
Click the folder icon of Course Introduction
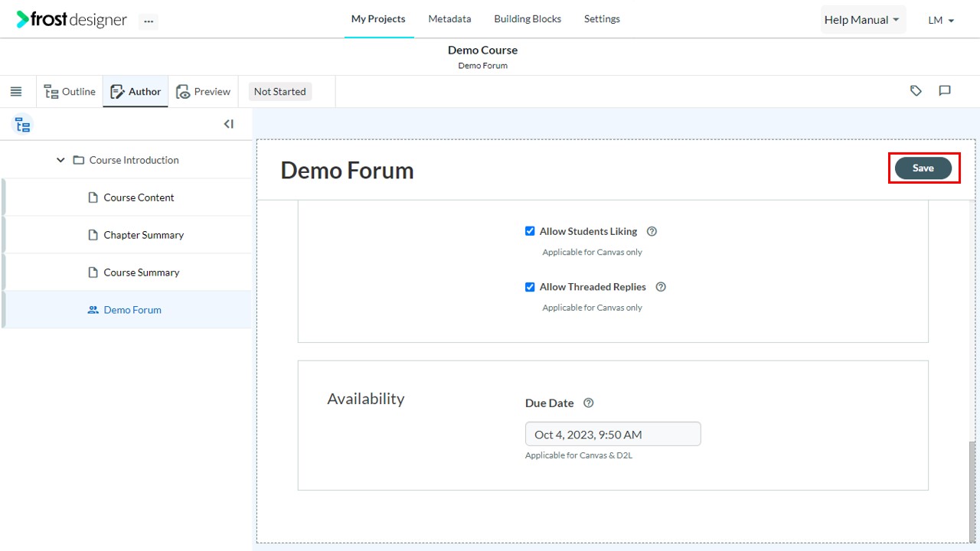click(78, 160)
